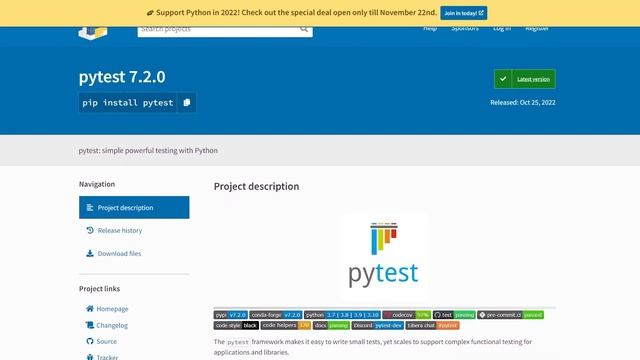
Task: Open the codecov coverage badge
Action: [x=407, y=315]
